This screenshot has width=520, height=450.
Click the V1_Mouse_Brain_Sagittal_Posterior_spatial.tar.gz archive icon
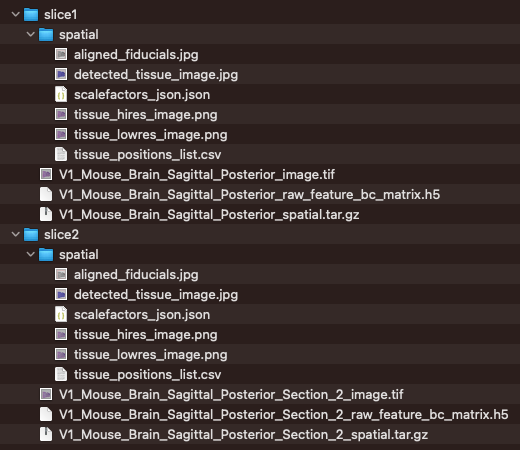coord(46,214)
